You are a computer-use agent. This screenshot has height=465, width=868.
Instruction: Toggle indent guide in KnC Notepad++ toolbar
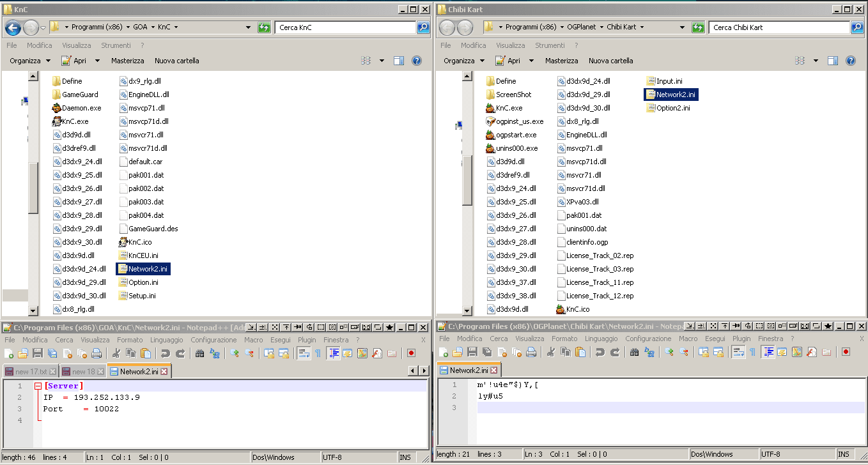click(333, 353)
